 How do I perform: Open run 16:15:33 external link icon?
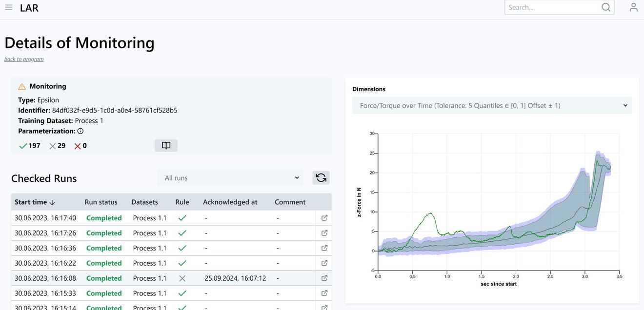click(x=324, y=293)
